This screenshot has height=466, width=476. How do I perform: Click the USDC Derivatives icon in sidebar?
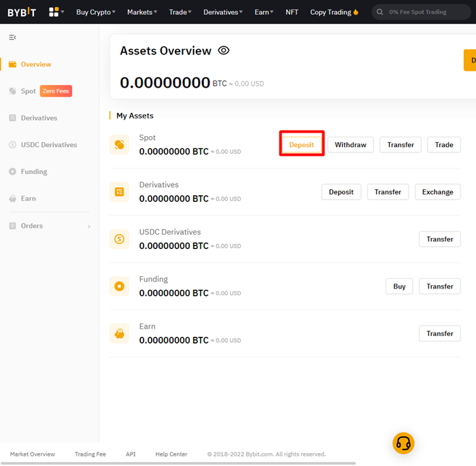[x=12, y=145]
